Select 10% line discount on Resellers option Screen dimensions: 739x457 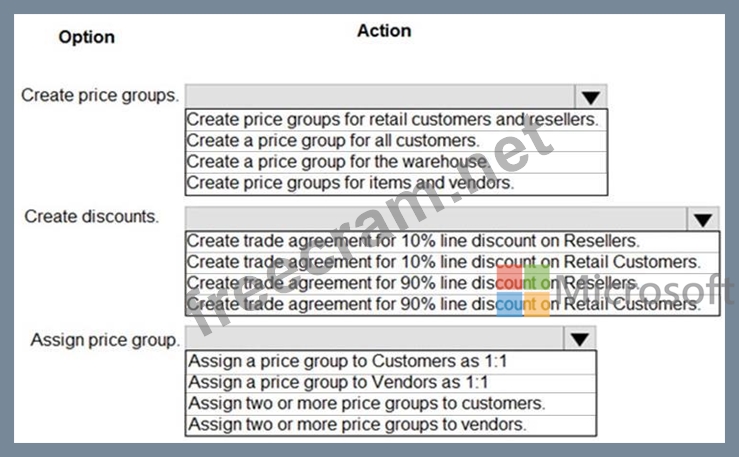pyautogui.click(x=412, y=241)
